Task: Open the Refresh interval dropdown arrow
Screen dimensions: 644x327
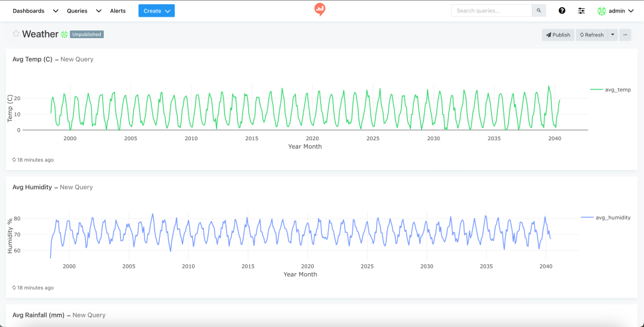Action: click(x=612, y=35)
